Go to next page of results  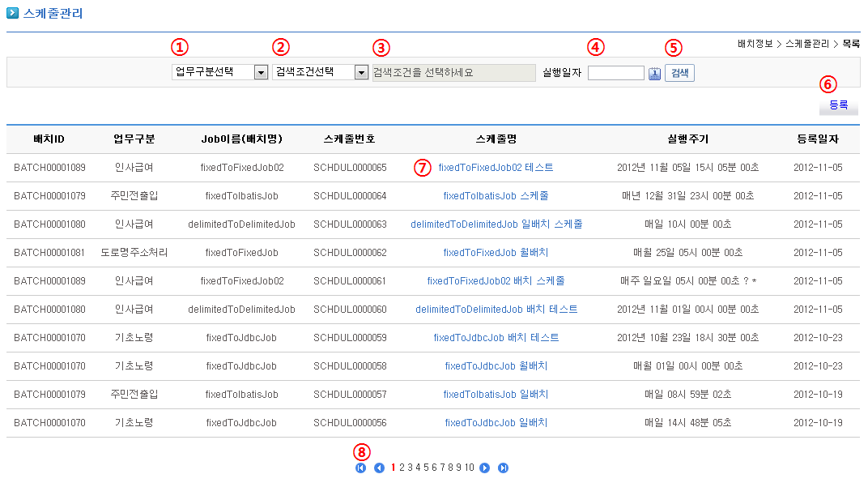pos(484,468)
